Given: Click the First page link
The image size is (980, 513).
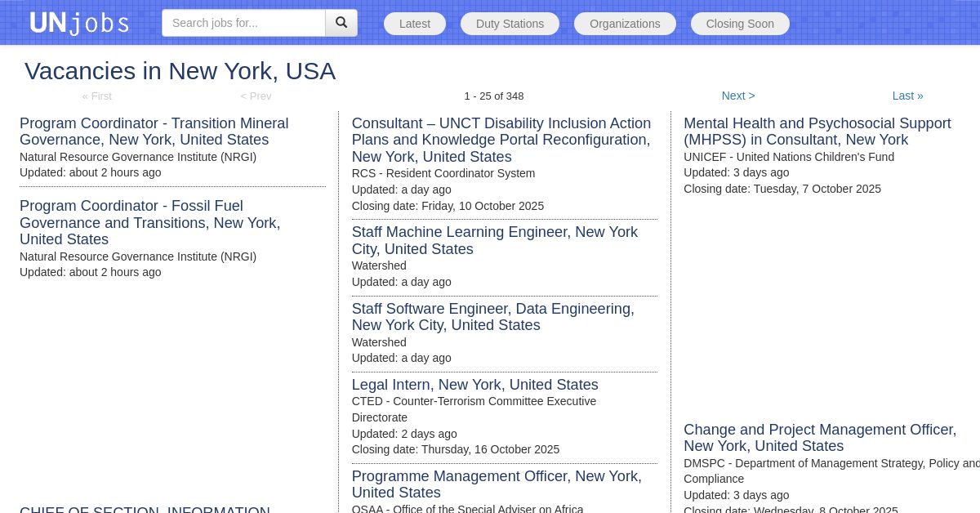Looking at the screenshot, I should (97, 96).
